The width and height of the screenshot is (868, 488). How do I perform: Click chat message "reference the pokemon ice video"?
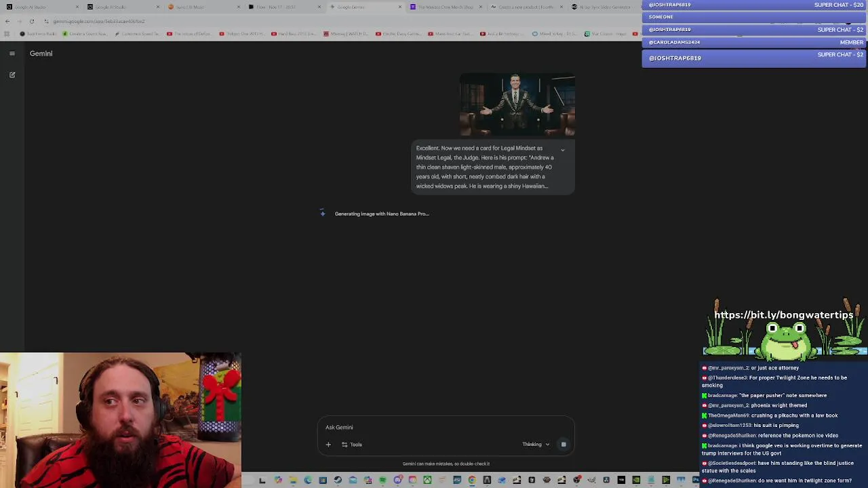tap(770, 436)
